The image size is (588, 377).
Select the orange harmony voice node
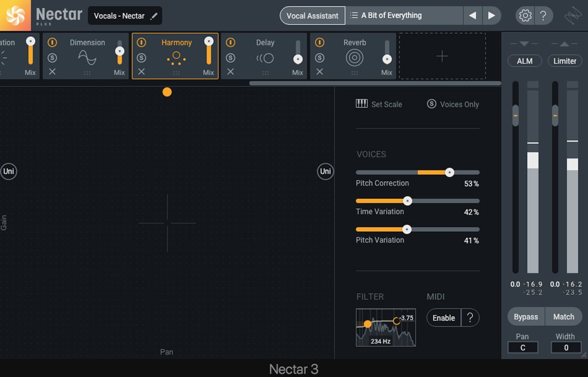click(x=167, y=92)
